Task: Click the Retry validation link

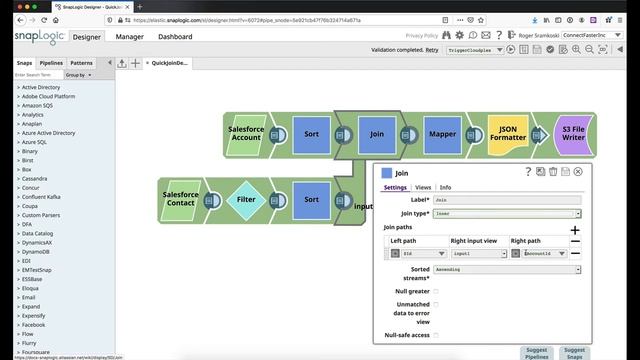Action: (432, 50)
